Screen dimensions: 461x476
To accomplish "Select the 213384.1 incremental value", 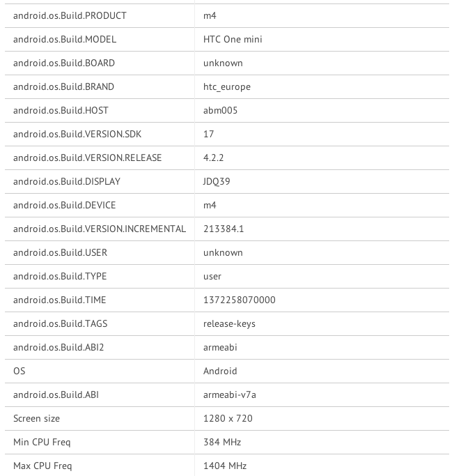I will [x=223, y=229].
